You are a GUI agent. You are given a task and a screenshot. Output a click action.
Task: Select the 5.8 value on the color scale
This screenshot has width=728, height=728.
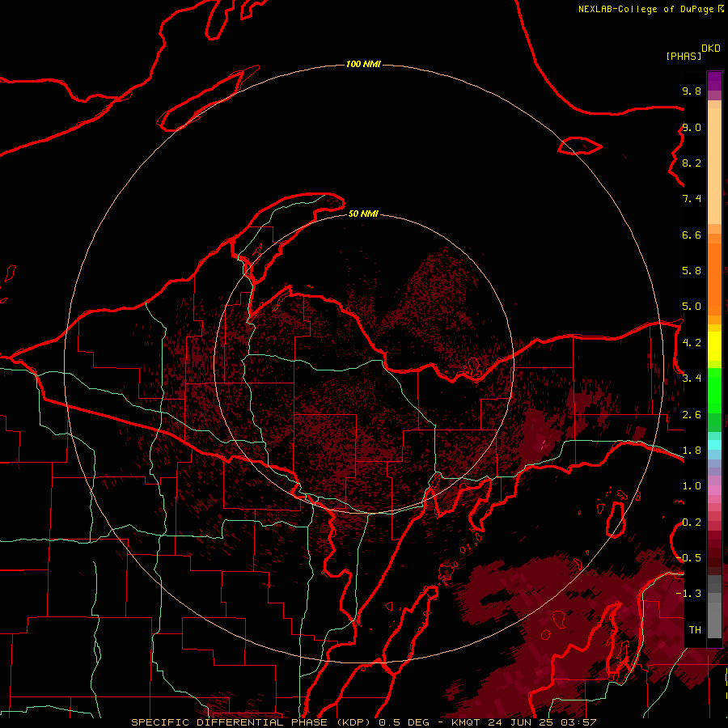point(692,270)
